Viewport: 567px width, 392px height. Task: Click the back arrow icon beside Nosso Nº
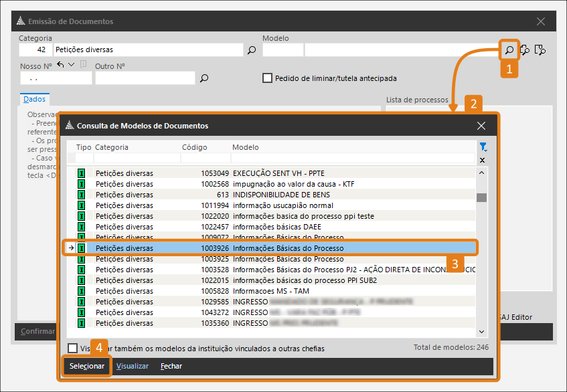pyautogui.click(x=61, y=65)
